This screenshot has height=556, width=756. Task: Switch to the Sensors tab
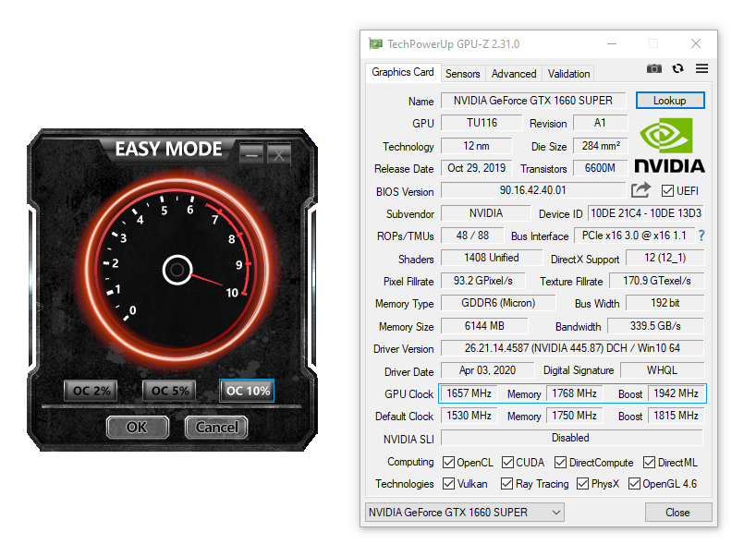click(462, 74)
